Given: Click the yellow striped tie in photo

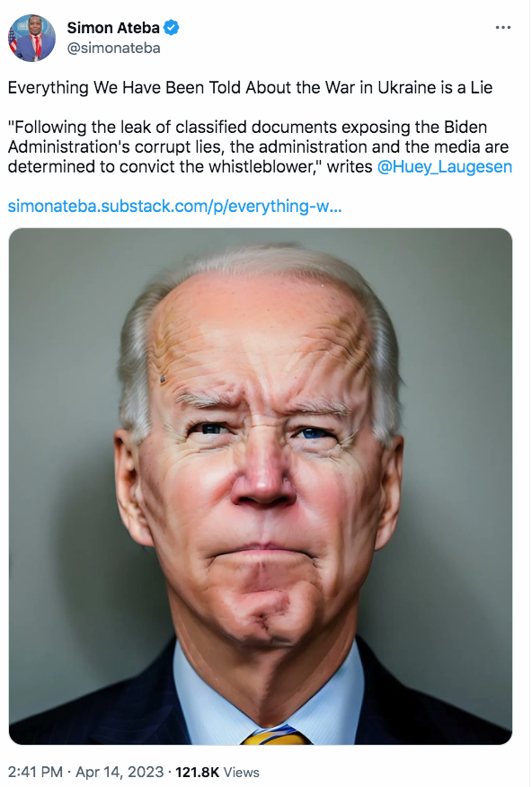Looking at the screenshot, I should point(276,735).
